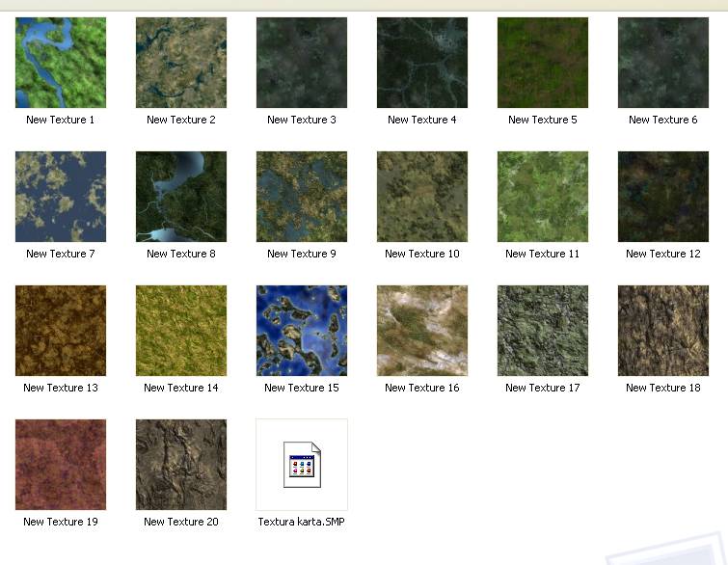The image size is (728, 565).
Task: Select the New Texture 4 thumbnail
Action: (422, 63)
